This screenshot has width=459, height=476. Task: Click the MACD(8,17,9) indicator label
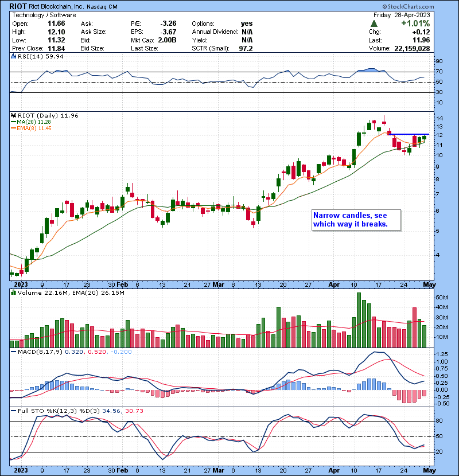tap(40, 352)
